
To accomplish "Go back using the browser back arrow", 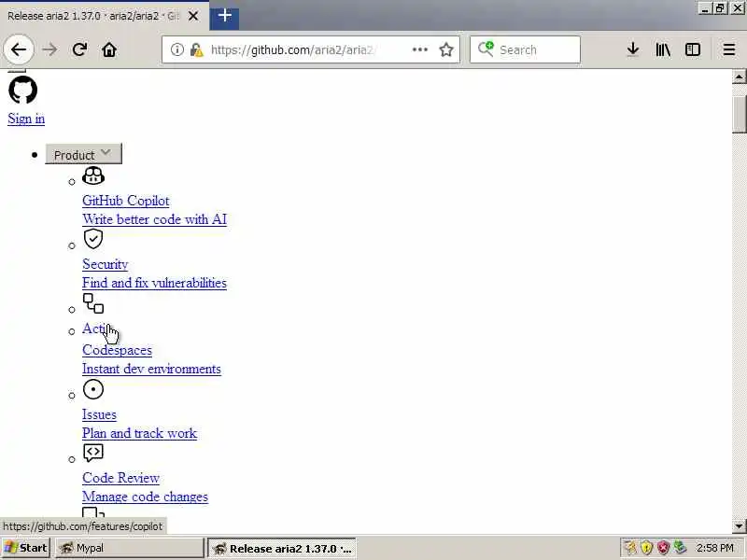I will [x=19, y=49].
